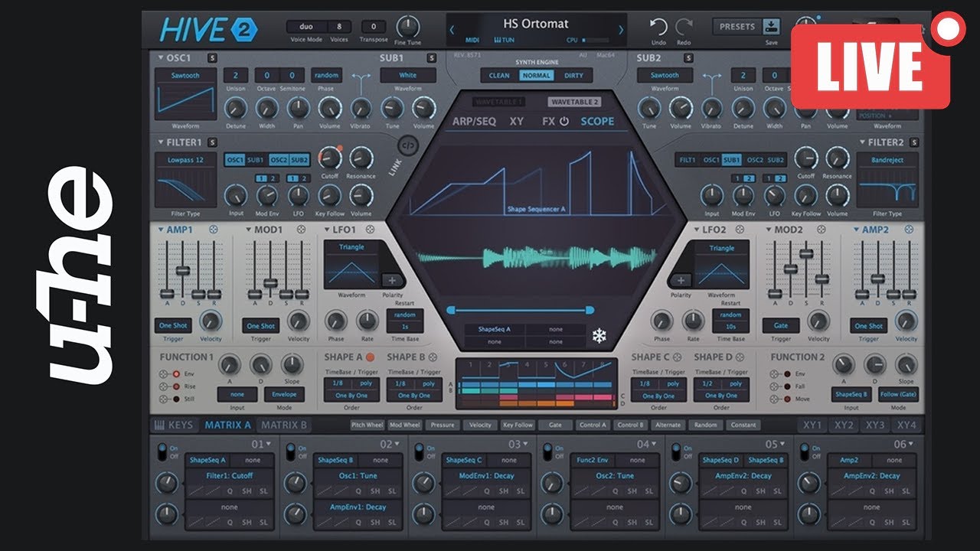Click Filter1 Cutoff knob

click(x=329, y=158)
